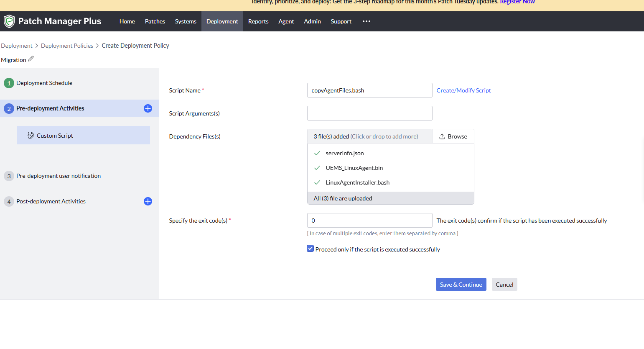Select the Deployment tab
This screenshot has width=644, height=349.
point(222,21)
